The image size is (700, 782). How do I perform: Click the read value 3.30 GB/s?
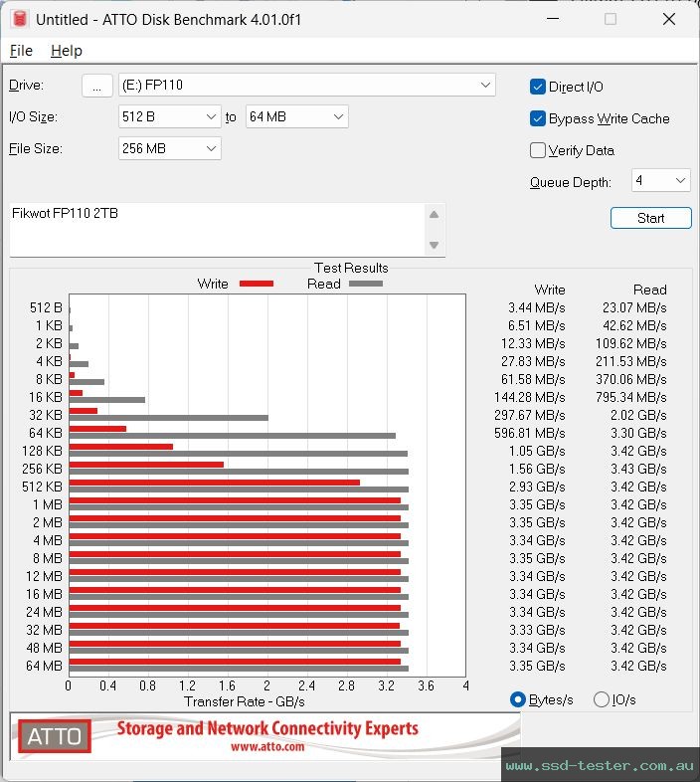pos(638,433)
